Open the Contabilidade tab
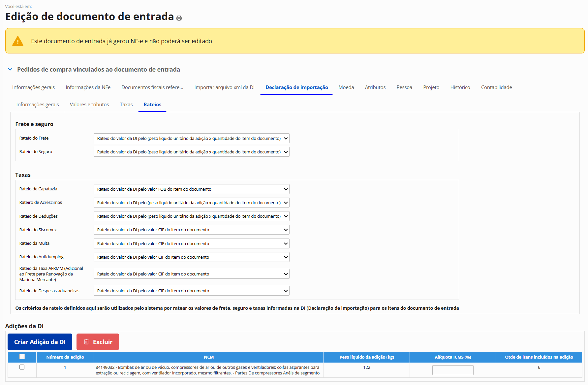This screenshot has width=588, height=385. [x=496, y=87]
